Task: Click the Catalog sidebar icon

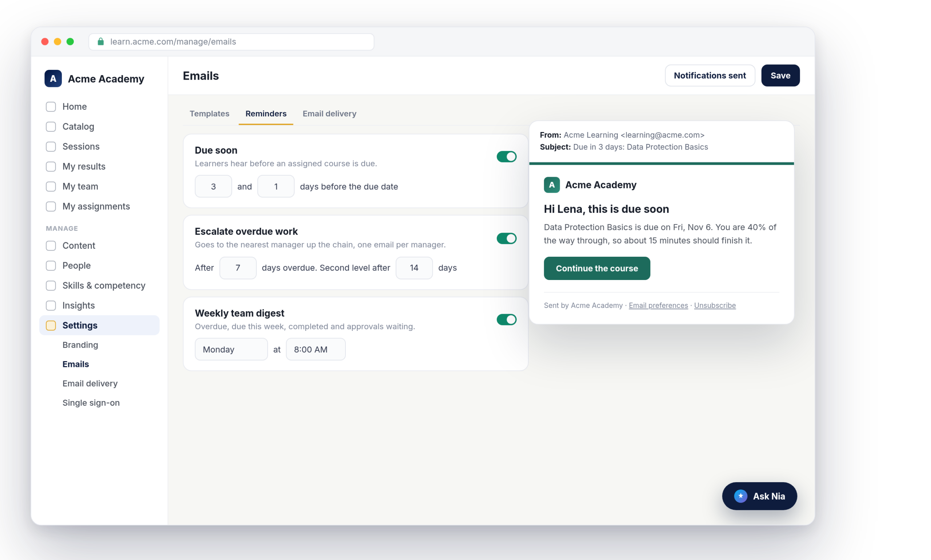Action: click(x=51, y=127)
